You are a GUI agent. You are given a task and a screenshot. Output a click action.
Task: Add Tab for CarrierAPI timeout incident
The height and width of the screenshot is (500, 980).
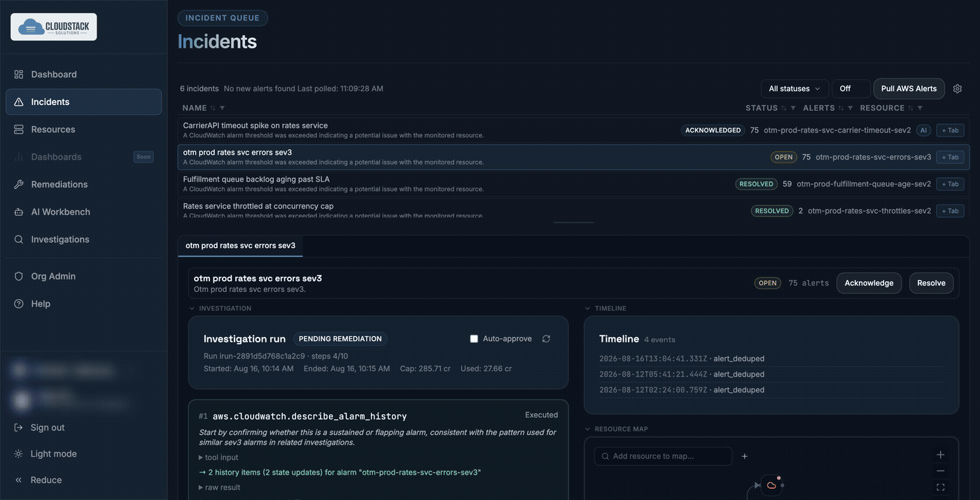click(950, 130)
